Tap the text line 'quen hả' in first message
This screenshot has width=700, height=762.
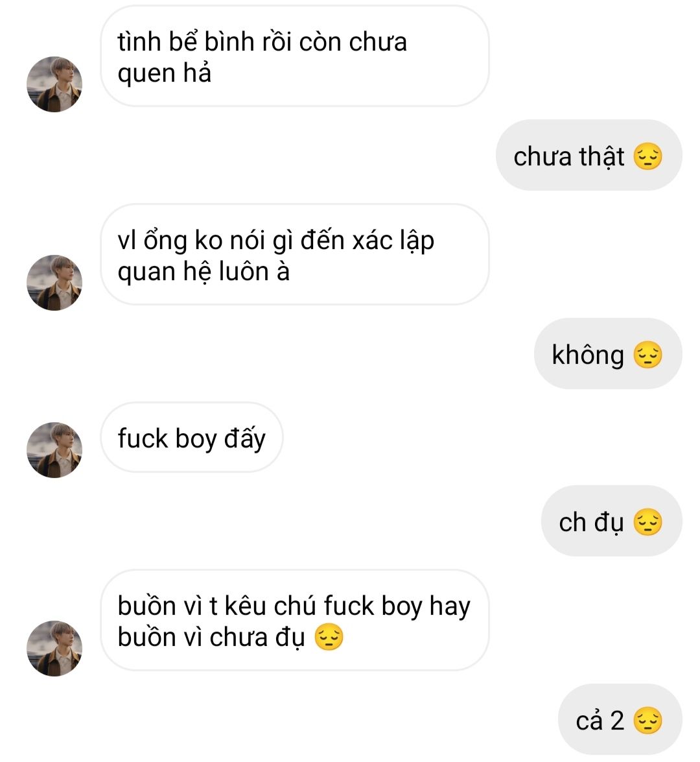[164, 74]
